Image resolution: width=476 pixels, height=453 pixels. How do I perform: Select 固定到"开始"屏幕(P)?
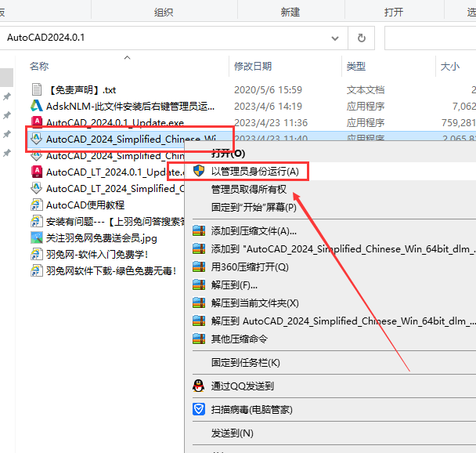click(x=254, y=207)
